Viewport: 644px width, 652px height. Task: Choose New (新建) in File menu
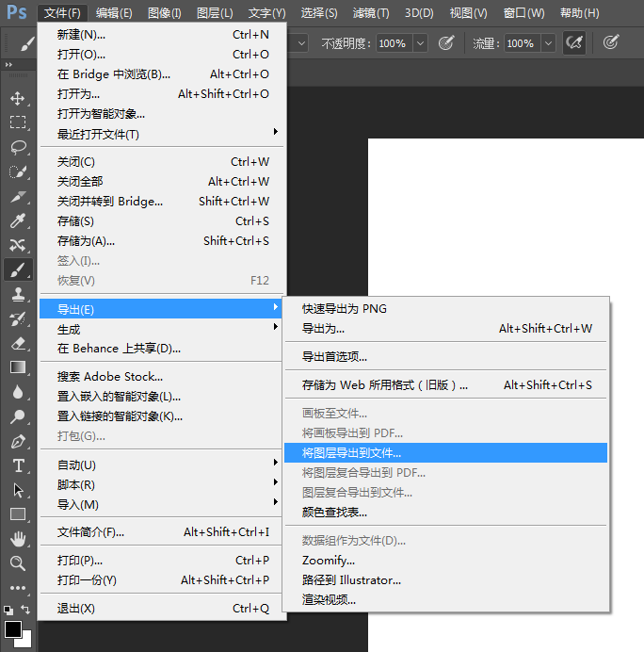[163, 35]
